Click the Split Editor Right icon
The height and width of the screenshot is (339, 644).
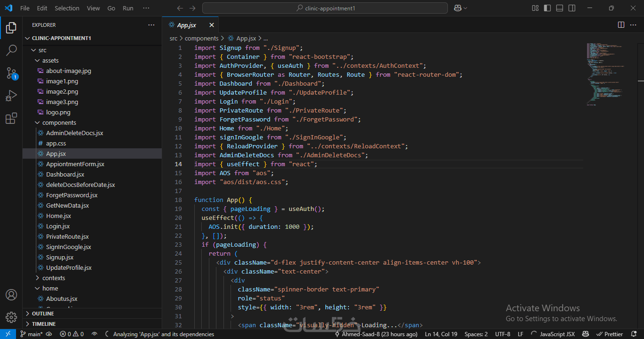click(621, 25)
